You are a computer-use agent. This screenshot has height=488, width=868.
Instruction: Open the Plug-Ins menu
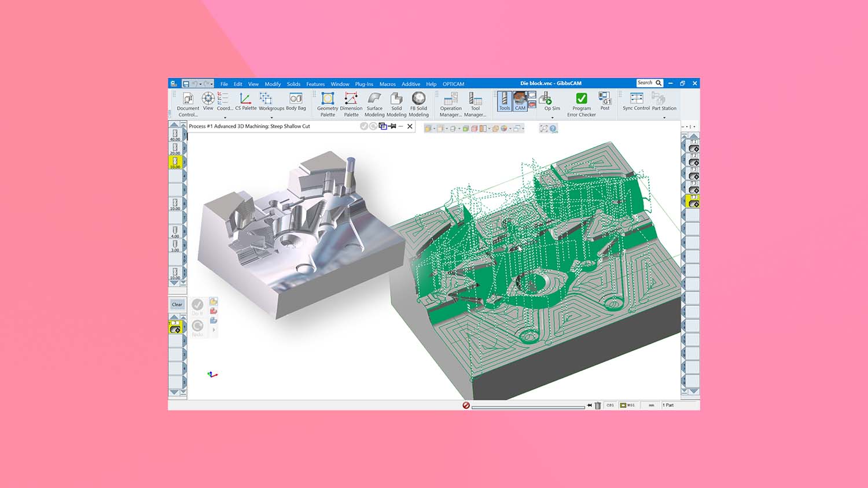(364, 84)
